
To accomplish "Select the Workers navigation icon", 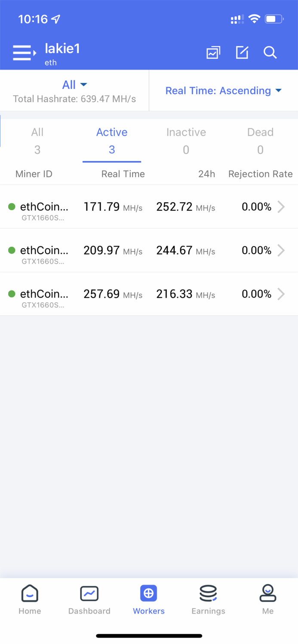I will pyautogui.click(x=148, y=593).
